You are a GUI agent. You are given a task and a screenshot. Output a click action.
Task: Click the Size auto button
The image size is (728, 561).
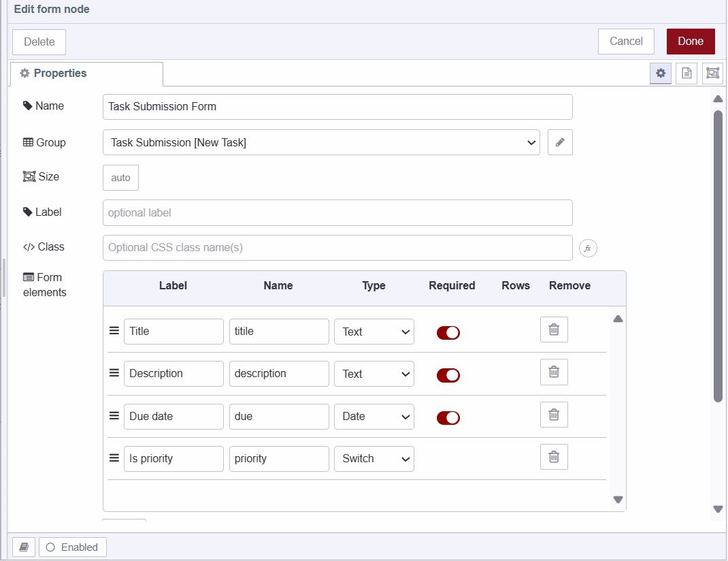pyautogui.click(x=120, y=177)
